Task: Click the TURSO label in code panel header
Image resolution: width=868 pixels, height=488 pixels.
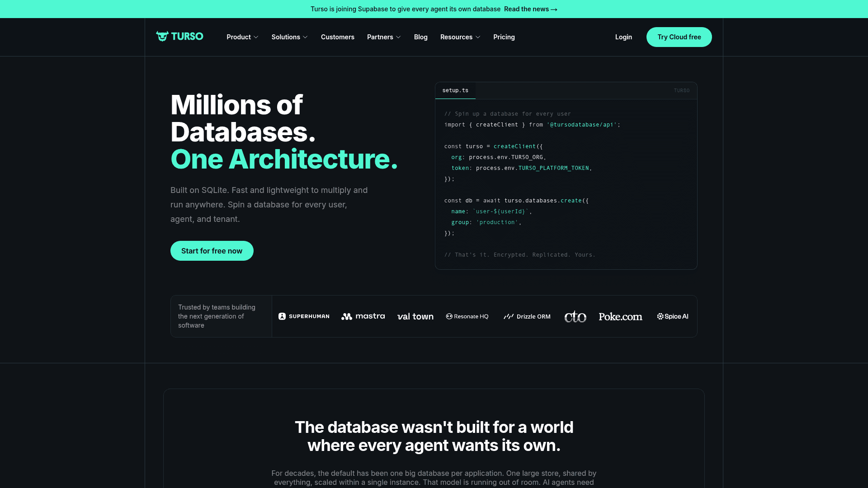Action: [x=682, y=90]
